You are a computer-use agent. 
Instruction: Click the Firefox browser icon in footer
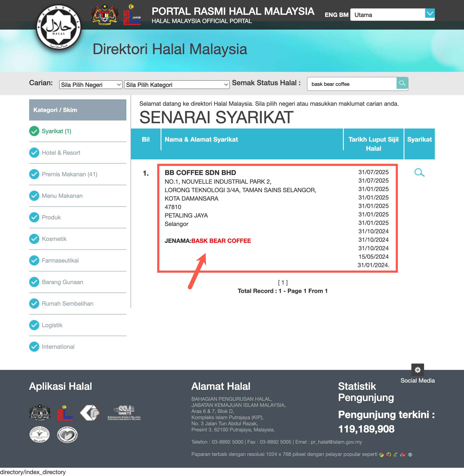(x=388, y=454)
